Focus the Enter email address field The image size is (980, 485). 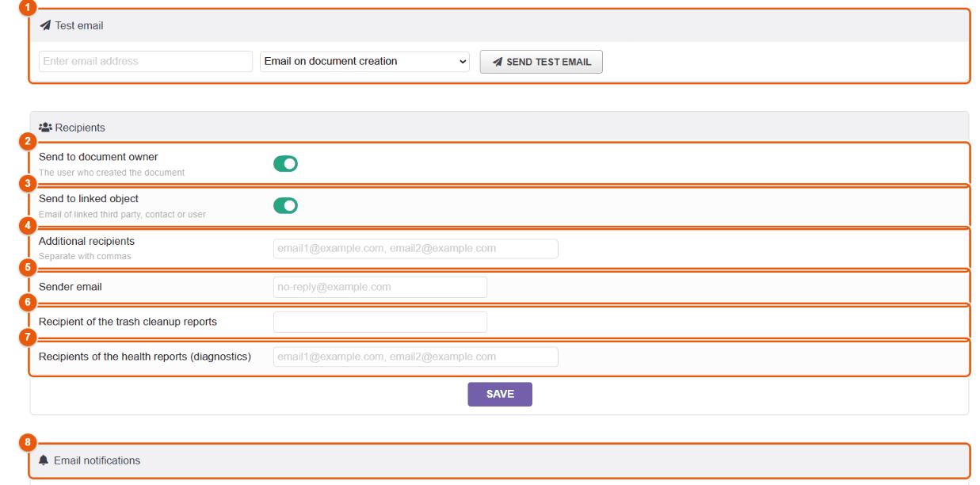(x=146, y=62)
